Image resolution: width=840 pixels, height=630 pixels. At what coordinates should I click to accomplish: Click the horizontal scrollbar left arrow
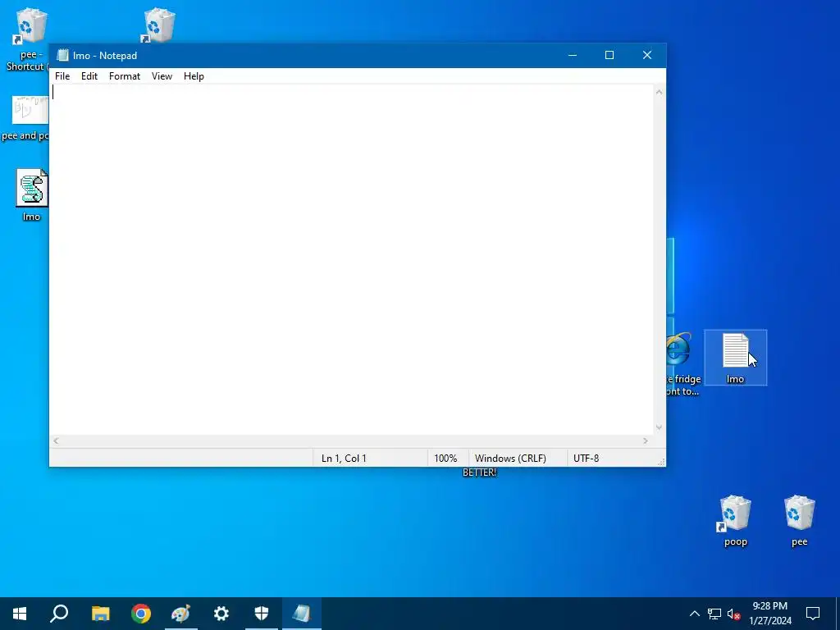coord(56,441)
